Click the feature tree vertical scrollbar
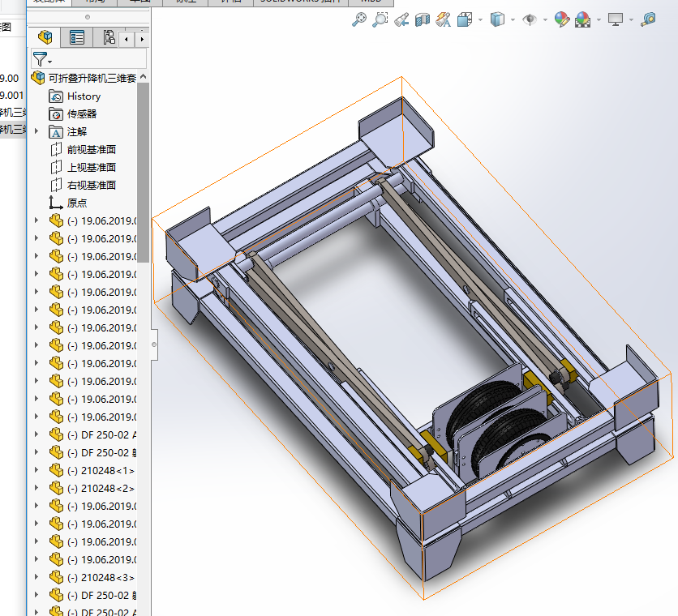 (x=144, y=170)
